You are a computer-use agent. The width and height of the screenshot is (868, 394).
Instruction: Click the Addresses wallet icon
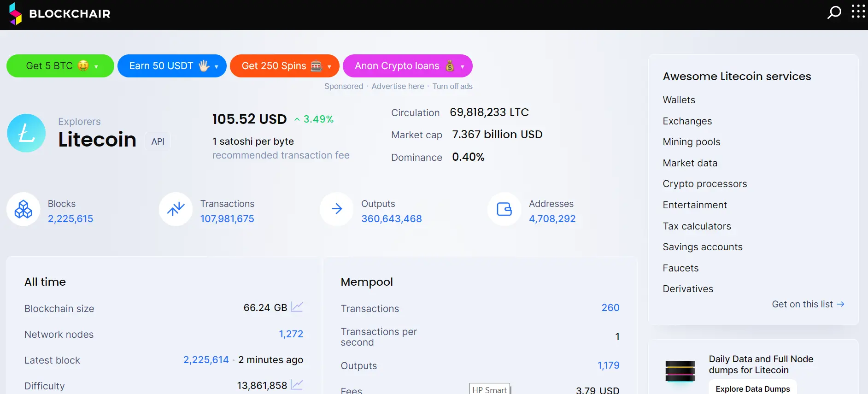pos(504,209)
